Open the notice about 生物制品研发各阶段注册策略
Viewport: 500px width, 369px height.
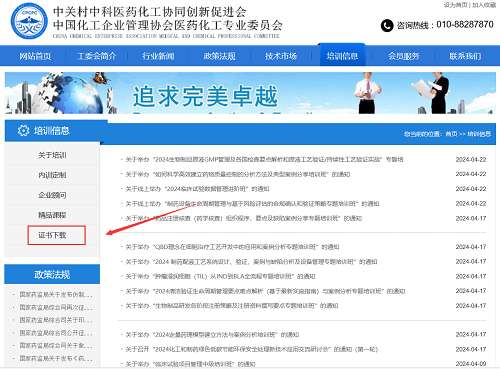[x=232, y=306]
